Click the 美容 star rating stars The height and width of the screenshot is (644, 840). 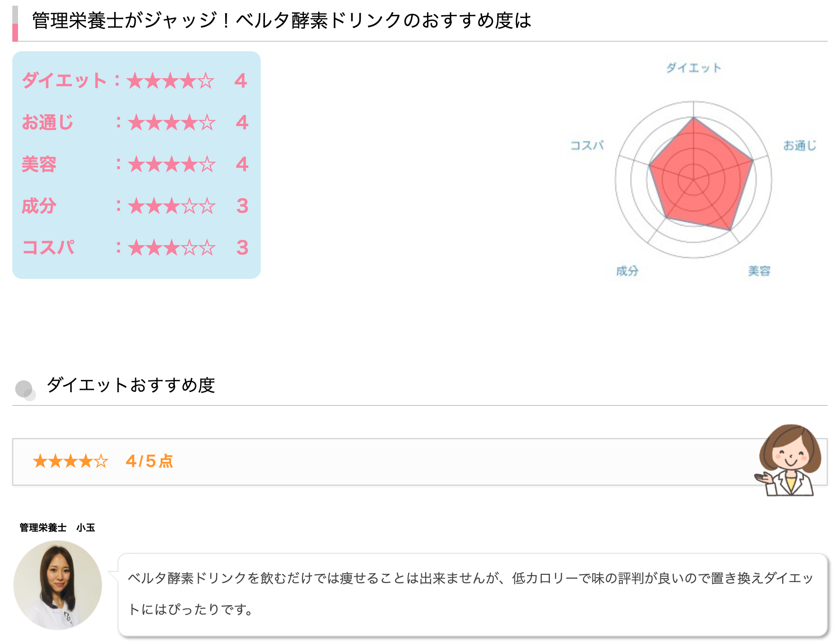coord(172,164)
